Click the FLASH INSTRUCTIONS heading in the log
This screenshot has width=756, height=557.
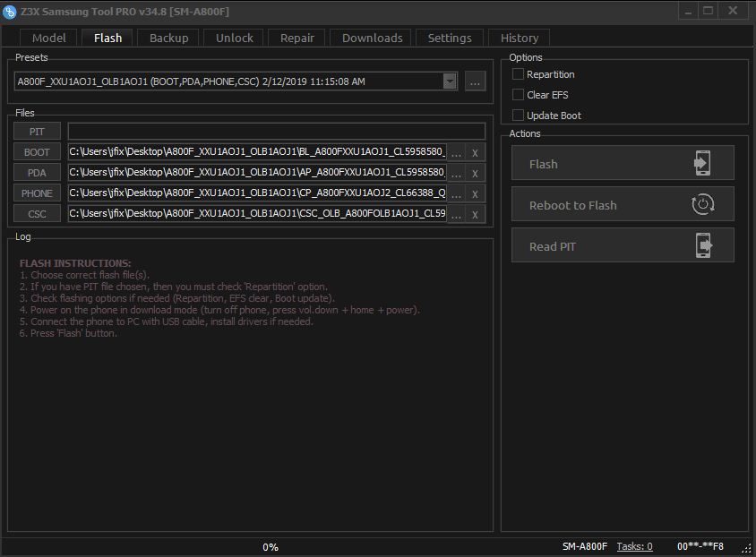click(75, 263)
